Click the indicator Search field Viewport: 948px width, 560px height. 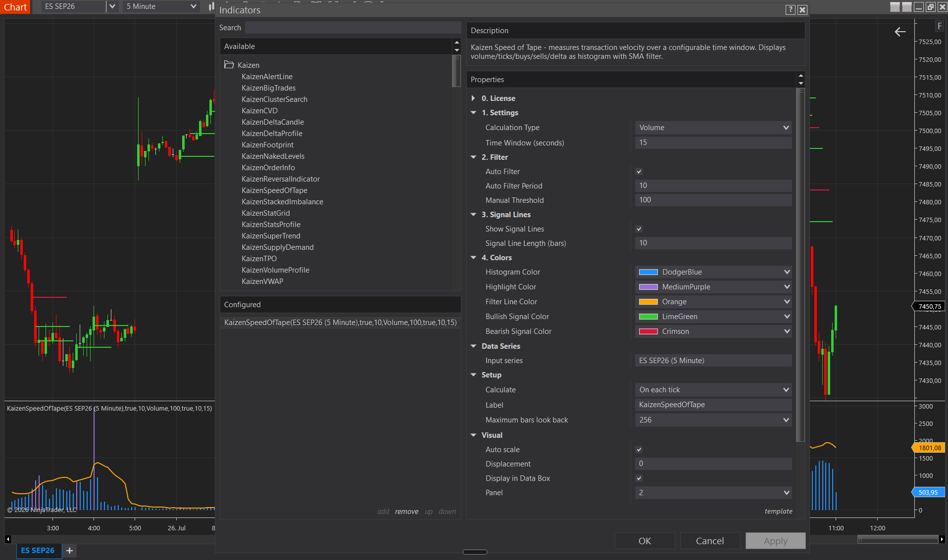pos(353,28)
